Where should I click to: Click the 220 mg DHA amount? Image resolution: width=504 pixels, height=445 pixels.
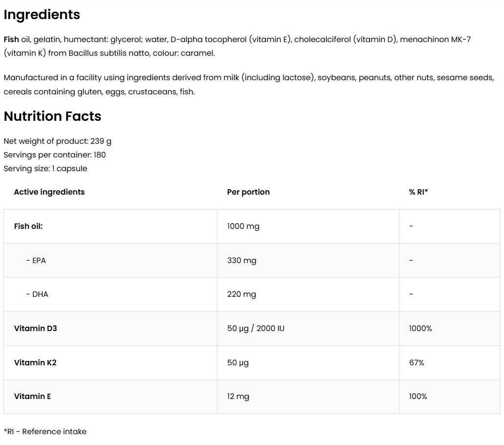tap(241, 294)
